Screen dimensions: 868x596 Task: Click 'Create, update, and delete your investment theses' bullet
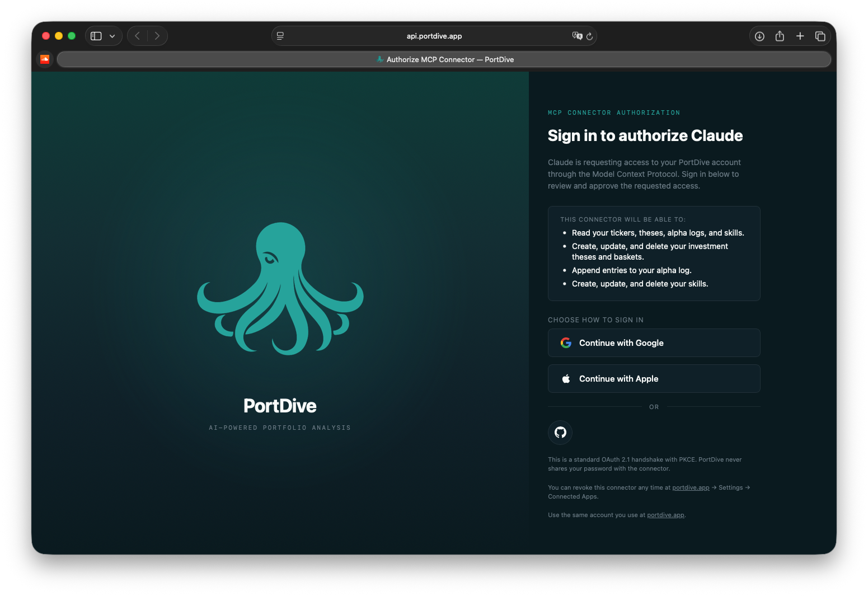650,251
